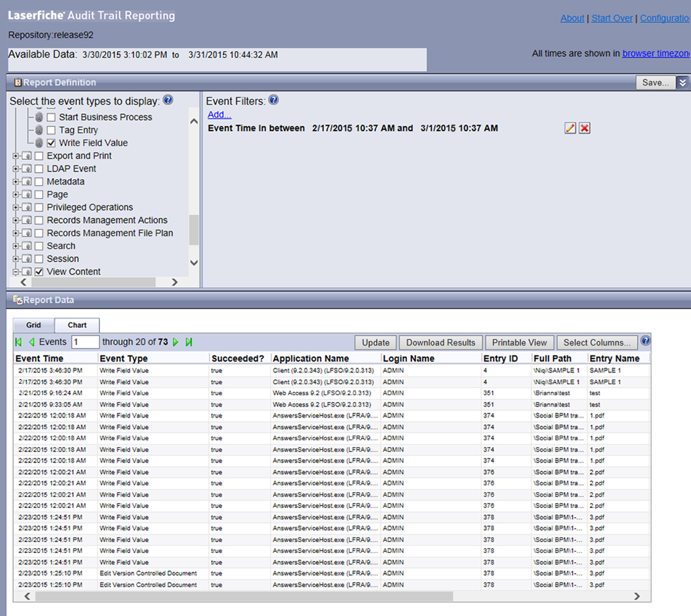Click the results grid horizontal scrollbar
This screenshot has height=616, width=691.
point(244,596)
